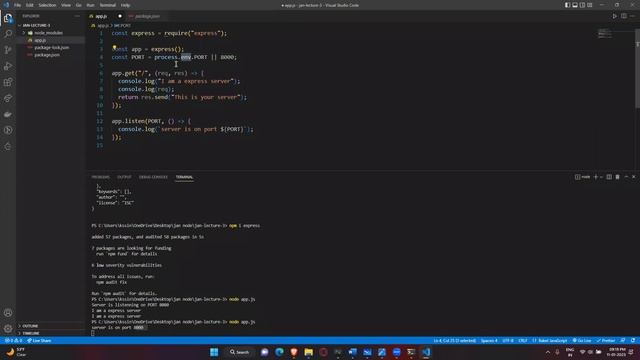Select package.json in the Explorer tree
640x360 pixels.
[47, 55]
